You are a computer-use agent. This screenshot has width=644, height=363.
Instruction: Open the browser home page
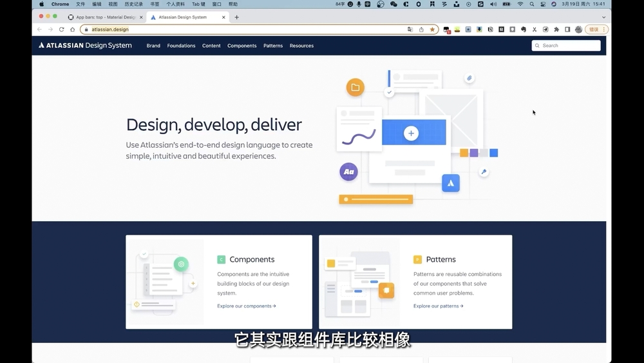point(73,29)
